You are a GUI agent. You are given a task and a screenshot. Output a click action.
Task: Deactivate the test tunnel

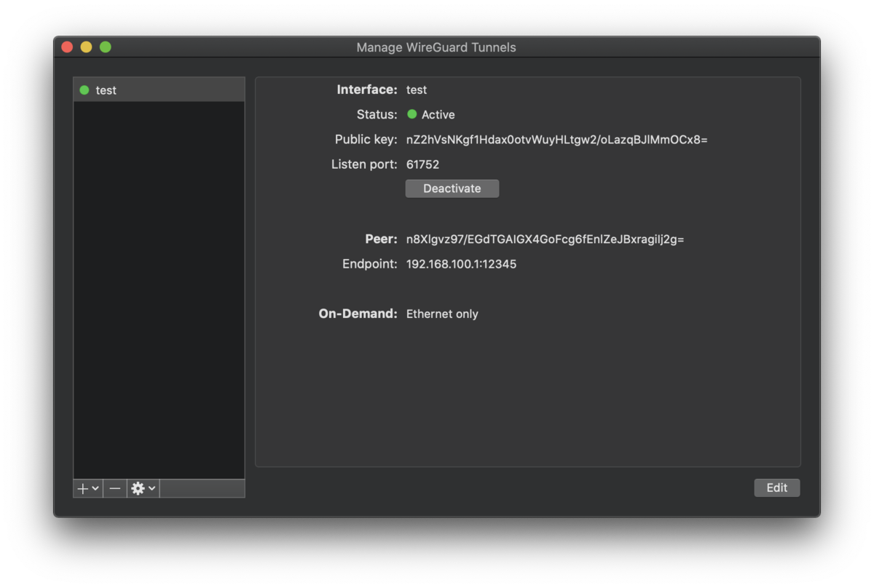(x=452, y=188)
